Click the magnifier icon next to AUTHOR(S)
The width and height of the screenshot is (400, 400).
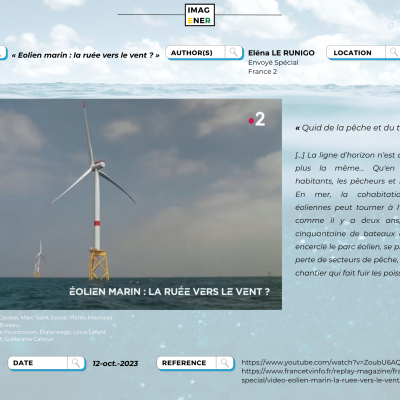point(234,52)
